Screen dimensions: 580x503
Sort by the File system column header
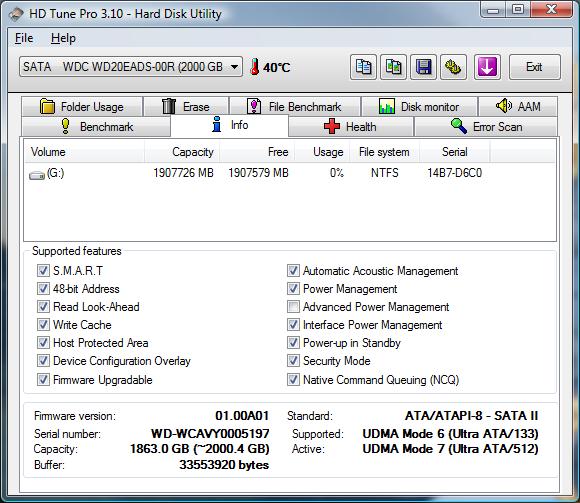tap(384, 152)
